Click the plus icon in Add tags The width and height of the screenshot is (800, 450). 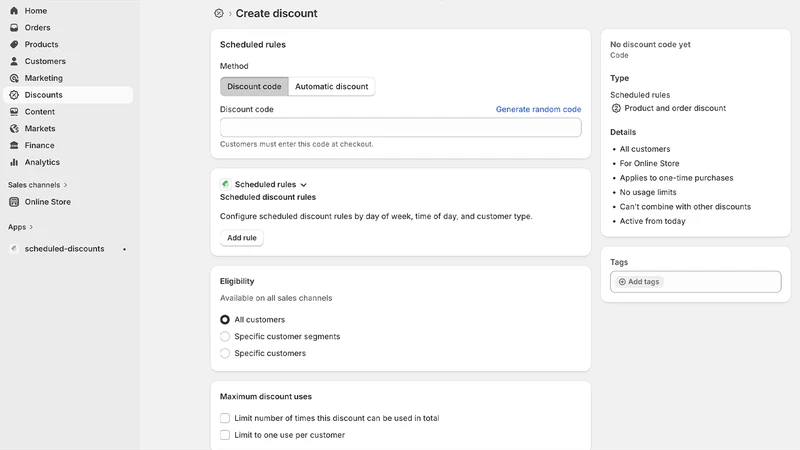coord(622,282)
